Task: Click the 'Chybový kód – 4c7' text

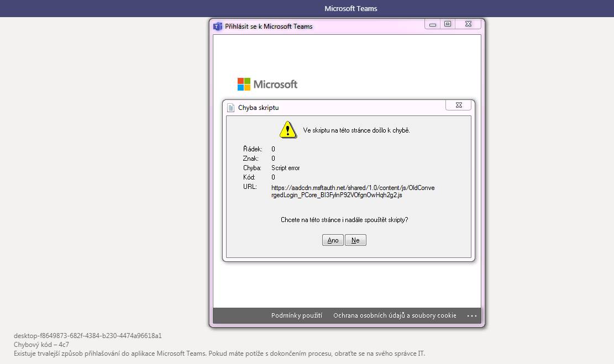Action: pyautogui.click(x=41, y=345)
